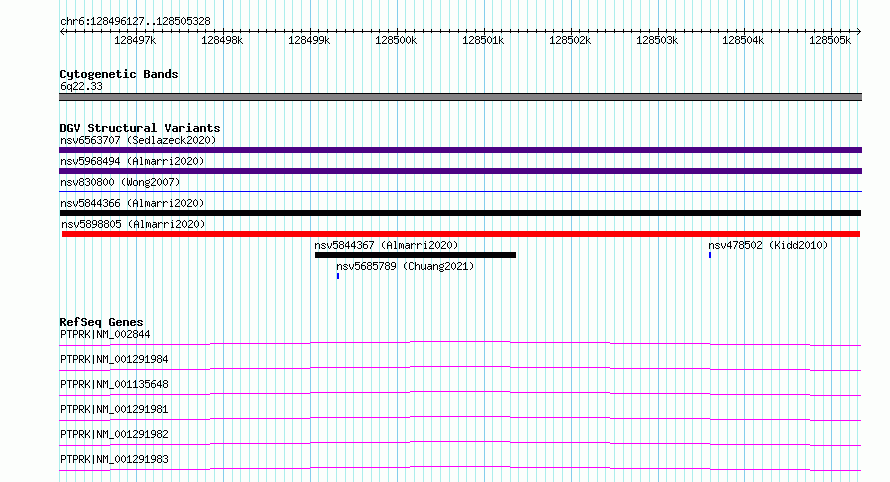
Task: Click the RefSeq Genes track heading
Action: pyautogui.click(x=101, y=322)
